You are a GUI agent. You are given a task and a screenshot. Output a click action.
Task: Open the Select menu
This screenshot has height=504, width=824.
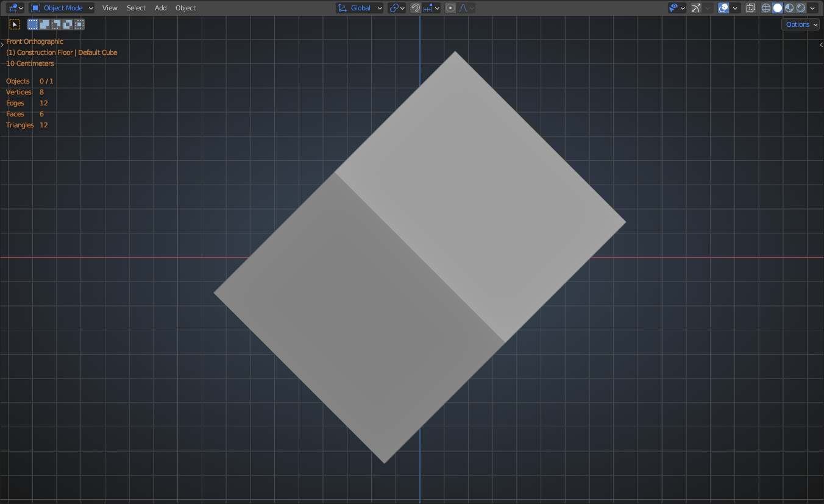tap(136, 8)
